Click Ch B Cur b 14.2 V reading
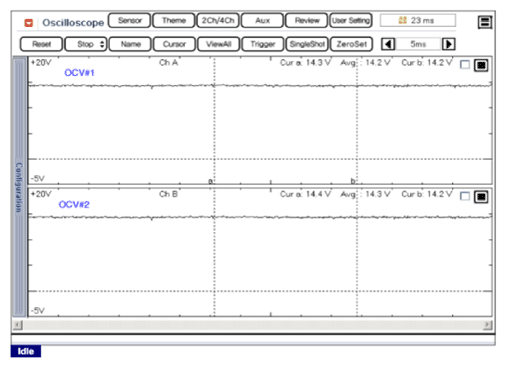Viewport: 506px width, 367px height. [427, 194]
